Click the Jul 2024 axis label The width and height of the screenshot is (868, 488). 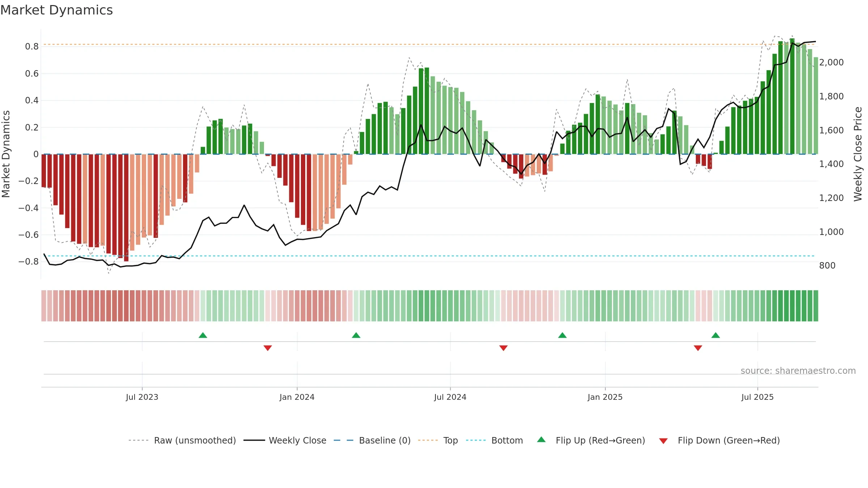(x=450, y=397)
